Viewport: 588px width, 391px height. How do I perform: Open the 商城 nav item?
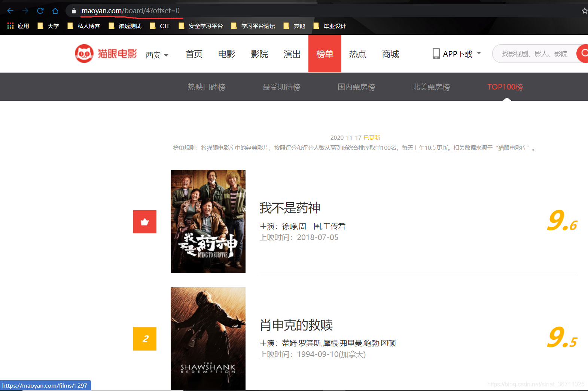pyautogui.click(x=390, y=54)
